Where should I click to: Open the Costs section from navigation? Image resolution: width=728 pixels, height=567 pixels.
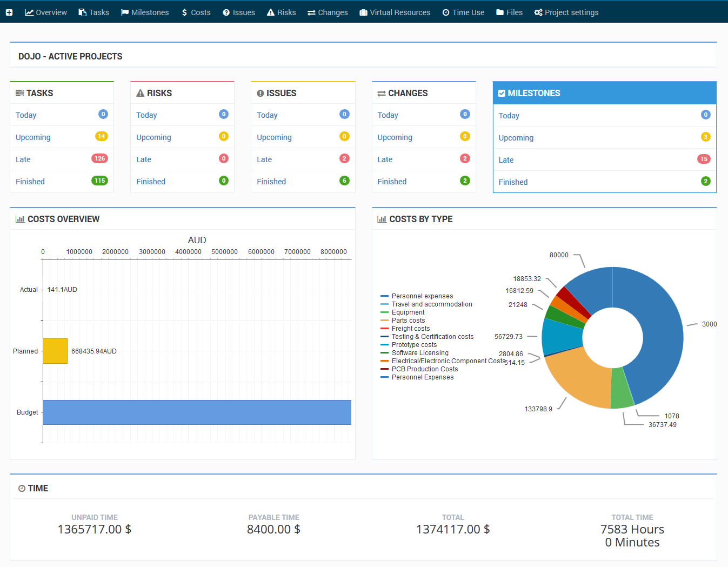pos(195,12)
